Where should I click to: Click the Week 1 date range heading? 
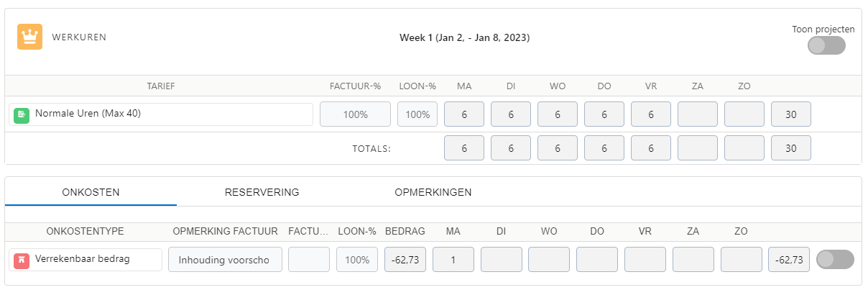(464, 37)
